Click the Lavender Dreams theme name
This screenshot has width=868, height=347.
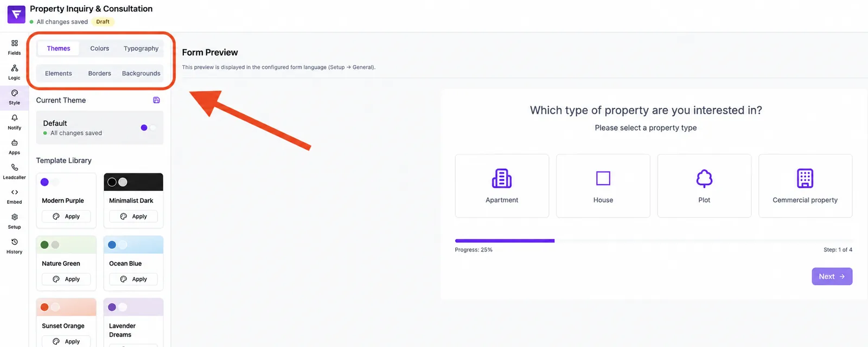pyautogui.click(x=122, y=330)
